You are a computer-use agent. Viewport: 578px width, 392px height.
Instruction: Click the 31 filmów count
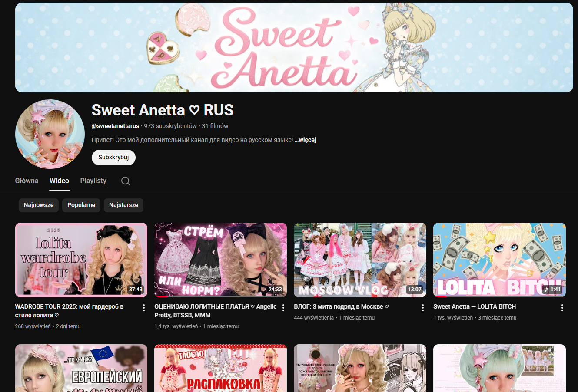tap(215, 126)
